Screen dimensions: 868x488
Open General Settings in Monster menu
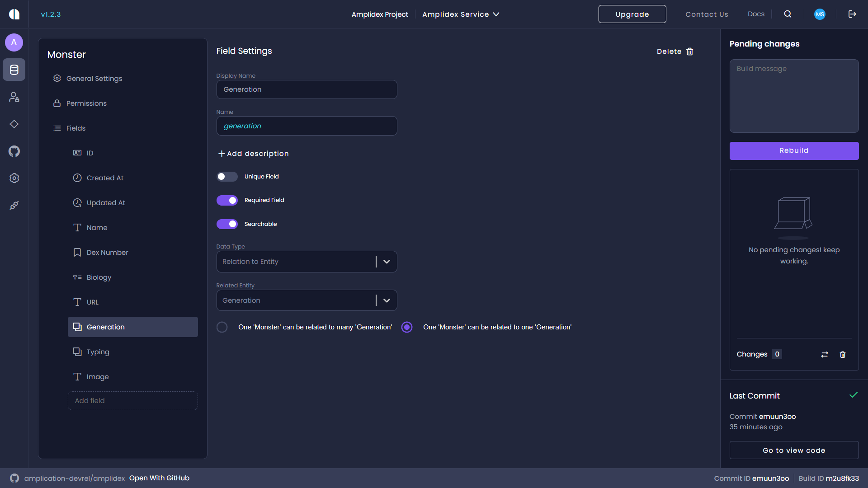(x=94, y=79)
